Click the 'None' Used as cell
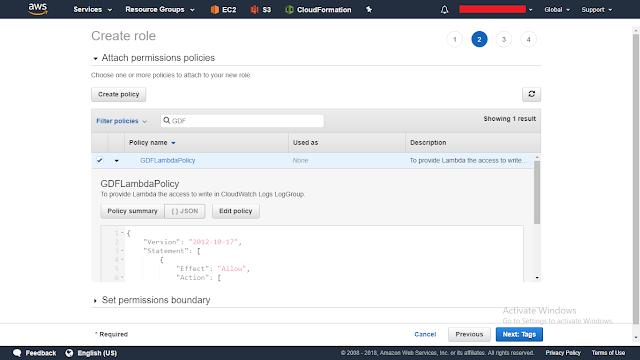This screenshot has height=360, width=640. click(x=300, y=160)
